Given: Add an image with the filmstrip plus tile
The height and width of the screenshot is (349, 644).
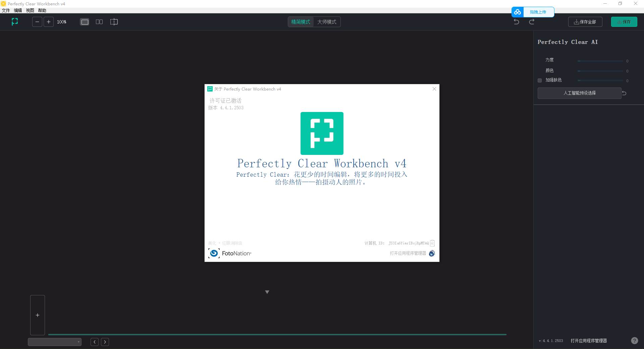Looking at the screenshot, I should [x=38, y=315].
